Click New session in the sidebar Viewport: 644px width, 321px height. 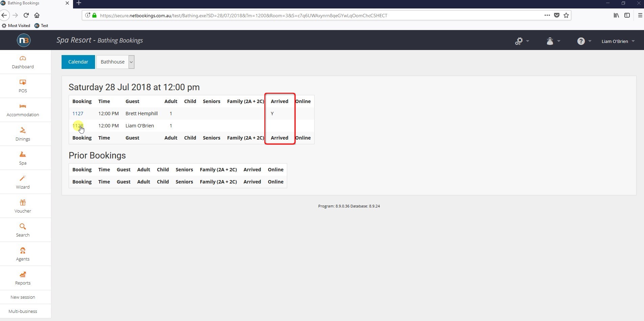pyautogui.click(x=23, y=297)
